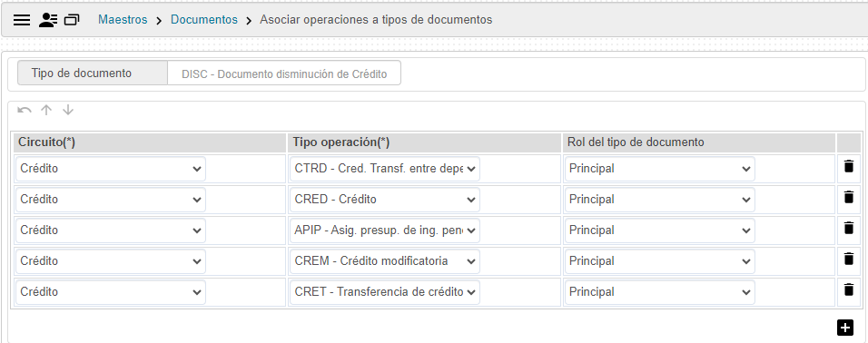Go to Maestros breadcrumb link
Viewport: 868px width, 343px height.
click(123, 20)
